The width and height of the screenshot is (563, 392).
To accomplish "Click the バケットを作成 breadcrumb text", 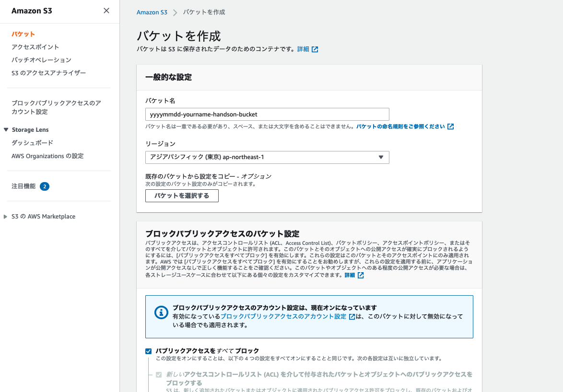I will coord(204,12).
